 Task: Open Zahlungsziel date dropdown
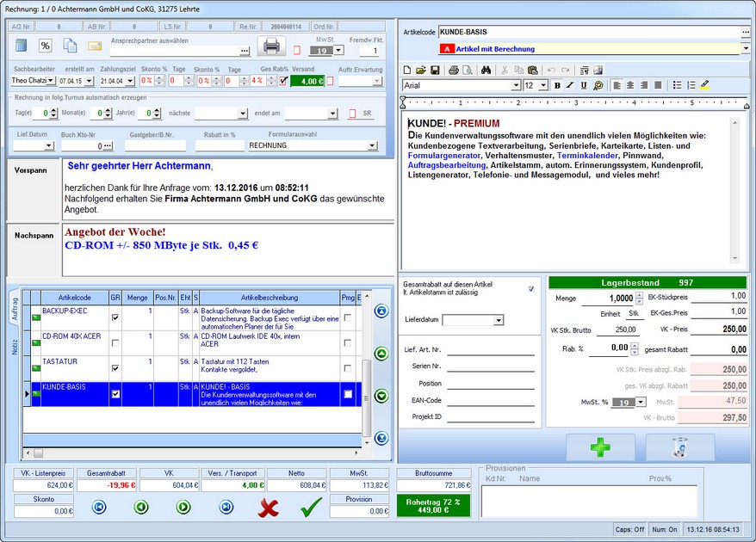(130, 81)
